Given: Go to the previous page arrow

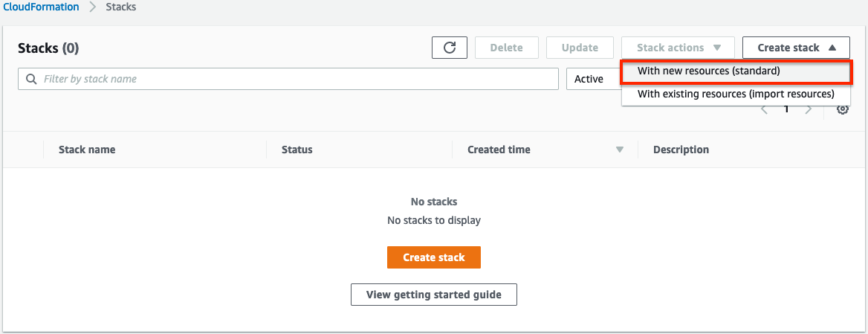Looking at the screenshot, I should [764, 109].
